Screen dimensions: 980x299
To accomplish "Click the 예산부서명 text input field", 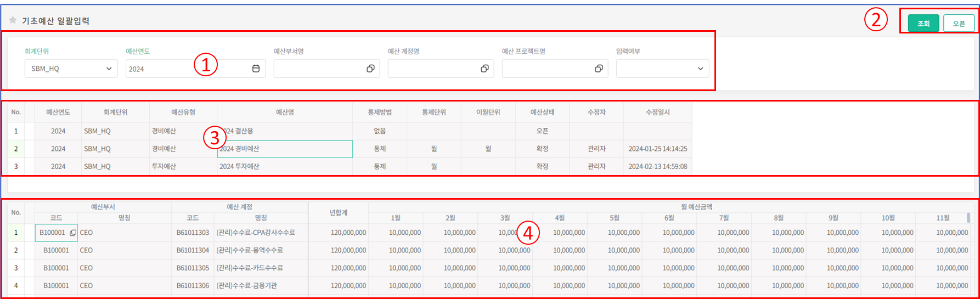I will (319, 69).
